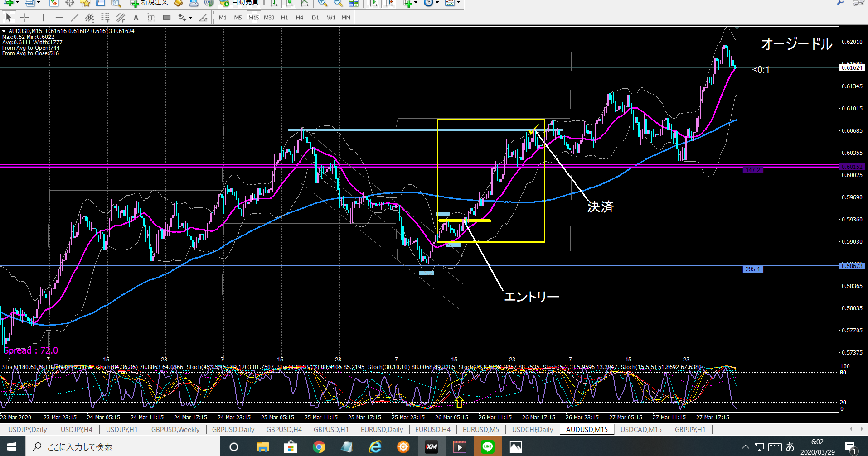The width and height of the screenshot is (868, 456).
Task: Open the USDCHF,Daily chart tab
Action: pos(533,429)
